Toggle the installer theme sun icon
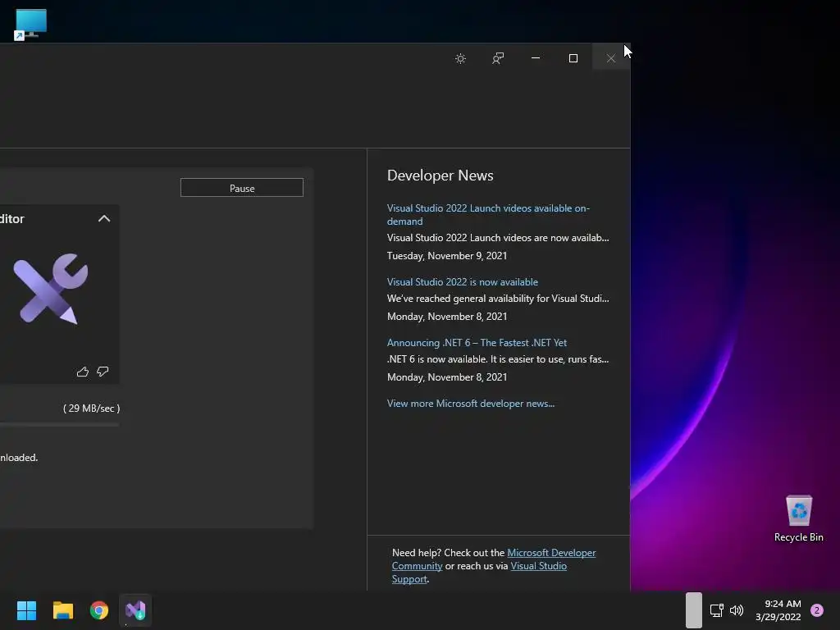 click(x=460, y=58)
